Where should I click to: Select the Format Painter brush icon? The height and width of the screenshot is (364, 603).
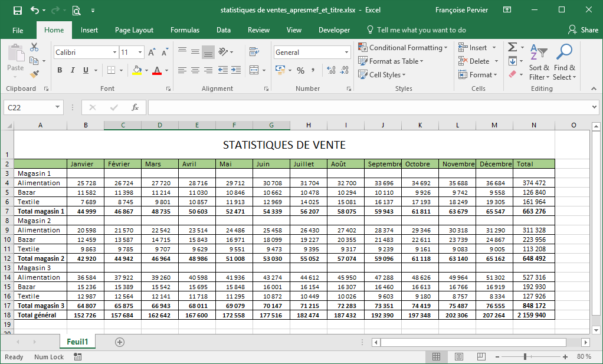[34, 74]
